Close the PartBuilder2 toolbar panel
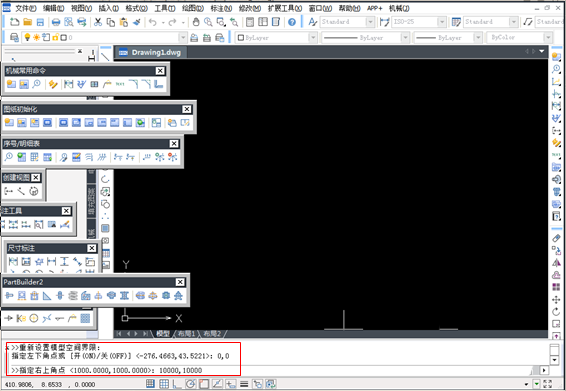The width and height of the screenshot is (566, 391). click(180, 282)
